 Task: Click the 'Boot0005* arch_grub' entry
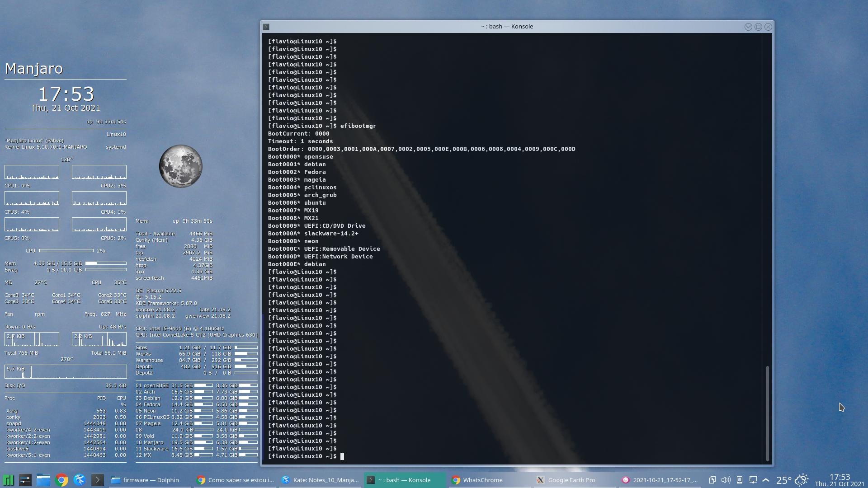[302, 195]
